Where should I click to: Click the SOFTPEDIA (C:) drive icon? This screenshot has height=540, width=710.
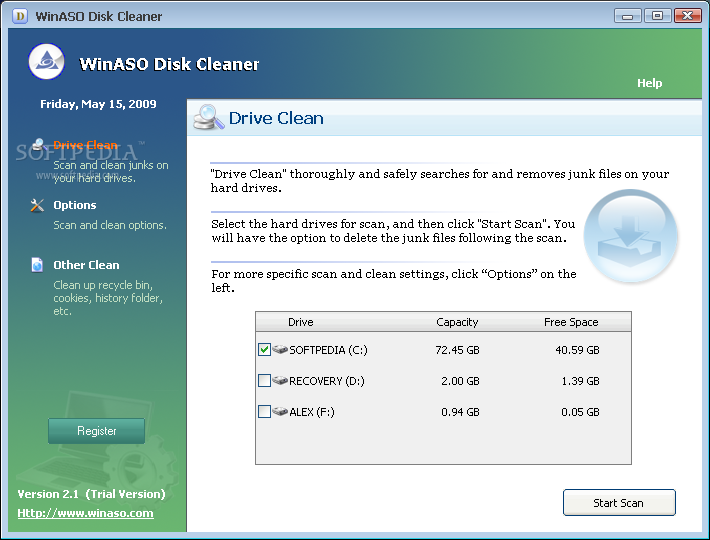click(x=280, y=349)
